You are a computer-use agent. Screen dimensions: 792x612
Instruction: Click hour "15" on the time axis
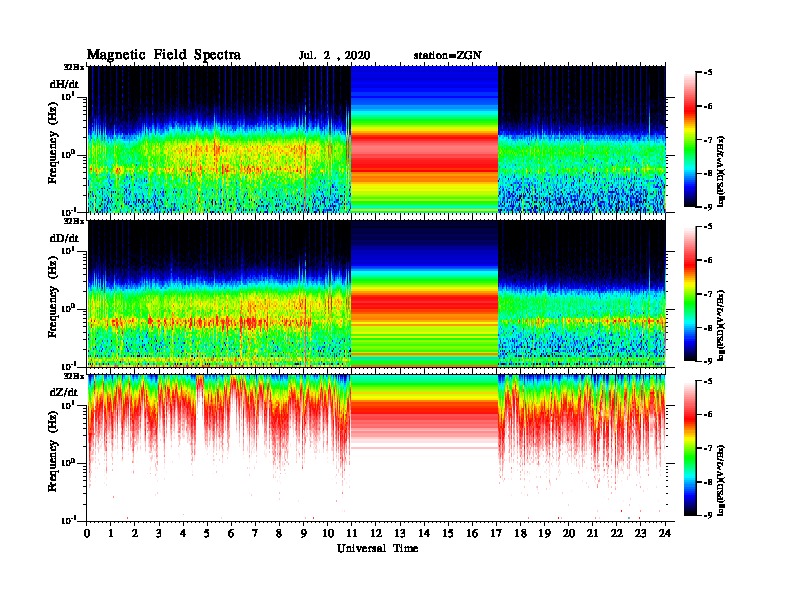(x=448, y=533)
